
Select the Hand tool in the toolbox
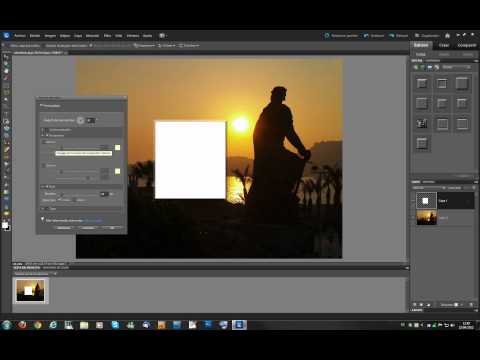(x=6, y=71)
